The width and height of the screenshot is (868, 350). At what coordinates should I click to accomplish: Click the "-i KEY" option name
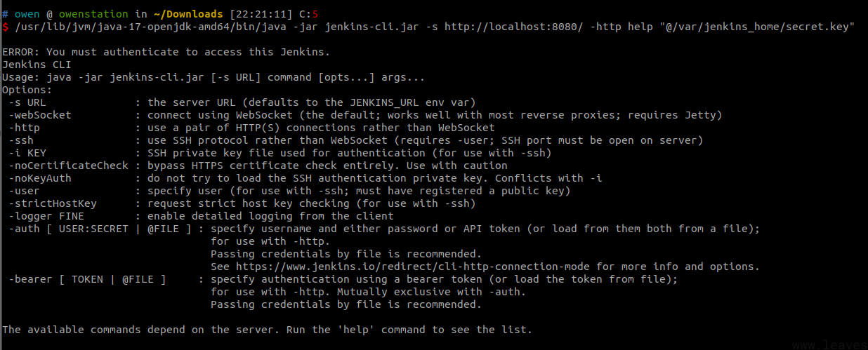coord(27,153)
